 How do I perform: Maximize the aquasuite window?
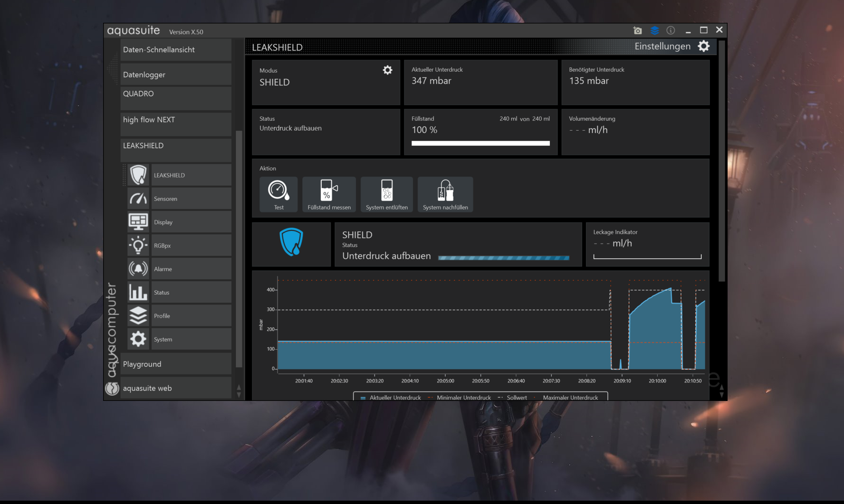point(704,30)
